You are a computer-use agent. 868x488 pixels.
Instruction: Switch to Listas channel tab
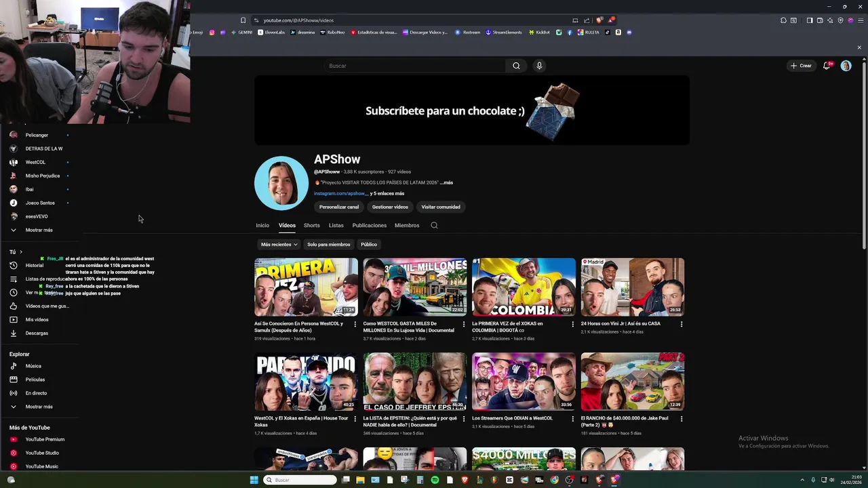tap(336, 225)
